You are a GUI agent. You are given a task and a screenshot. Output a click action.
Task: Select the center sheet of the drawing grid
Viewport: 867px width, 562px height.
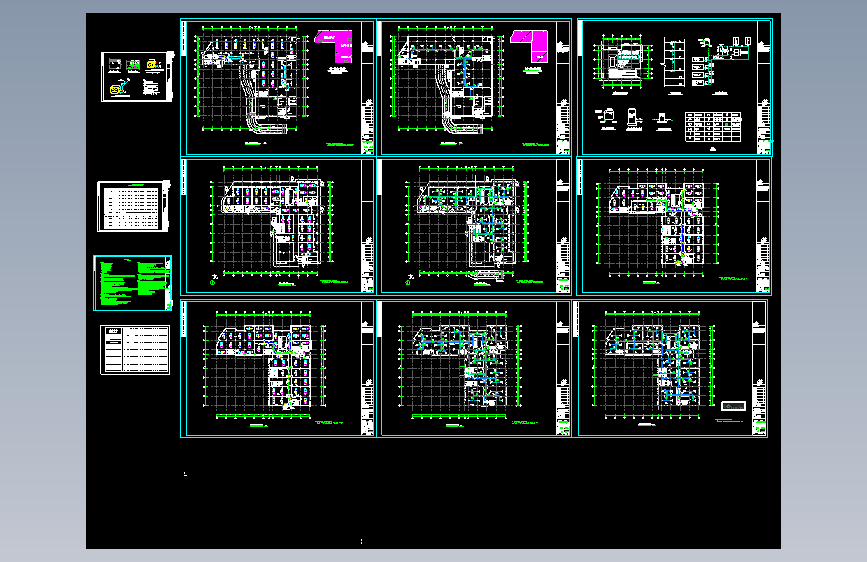click(x=474, y=226)
